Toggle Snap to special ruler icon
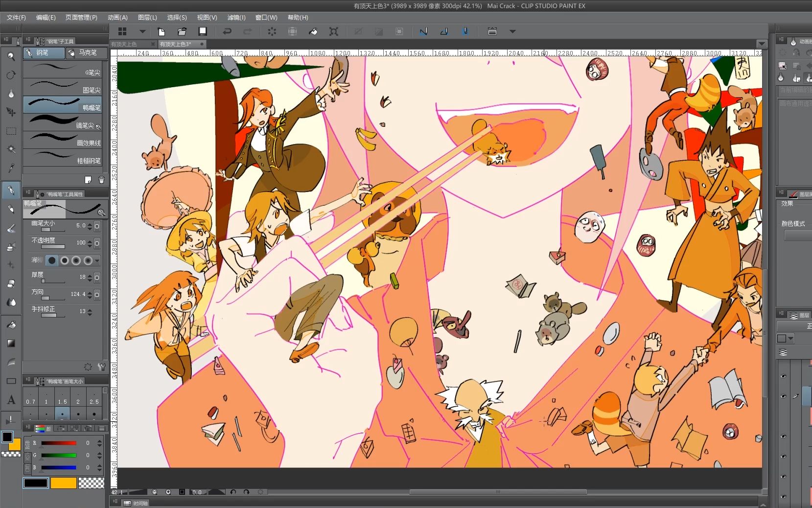Screen dimensions: 812x508 tap(444, 31)
